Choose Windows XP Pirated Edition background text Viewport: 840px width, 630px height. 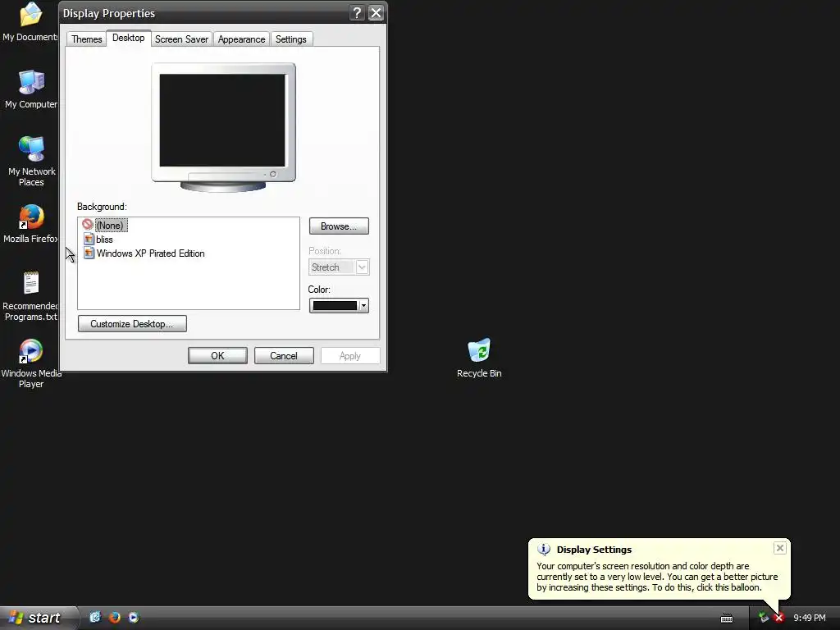coord(151,253)
